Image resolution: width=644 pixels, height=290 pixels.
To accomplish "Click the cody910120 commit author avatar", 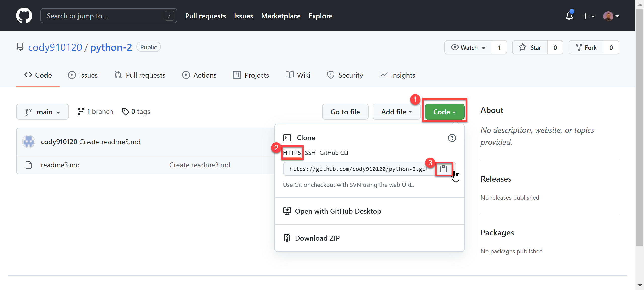I will 29,142.
